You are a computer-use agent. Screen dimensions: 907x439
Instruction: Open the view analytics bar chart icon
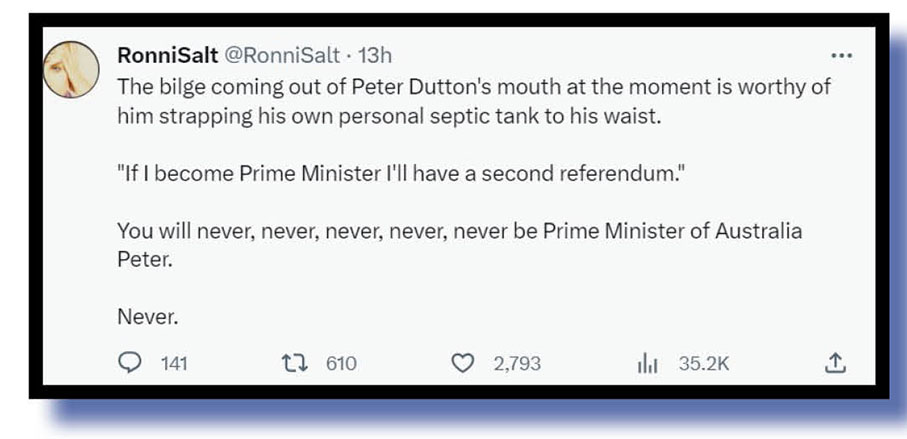coord(647,364)
